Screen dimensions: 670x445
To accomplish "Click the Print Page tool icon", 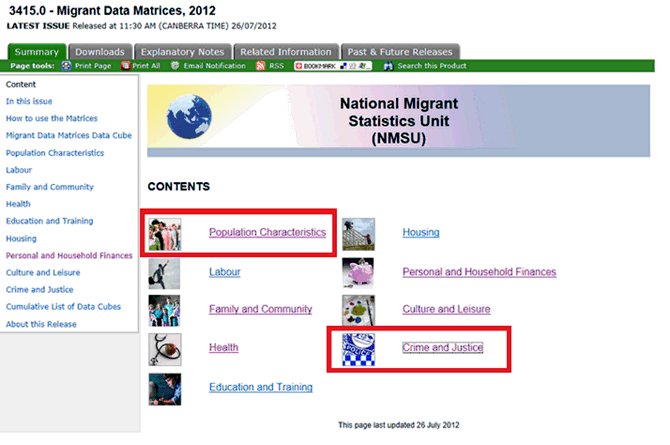I will pyautogui.click(x=68, y=66).
